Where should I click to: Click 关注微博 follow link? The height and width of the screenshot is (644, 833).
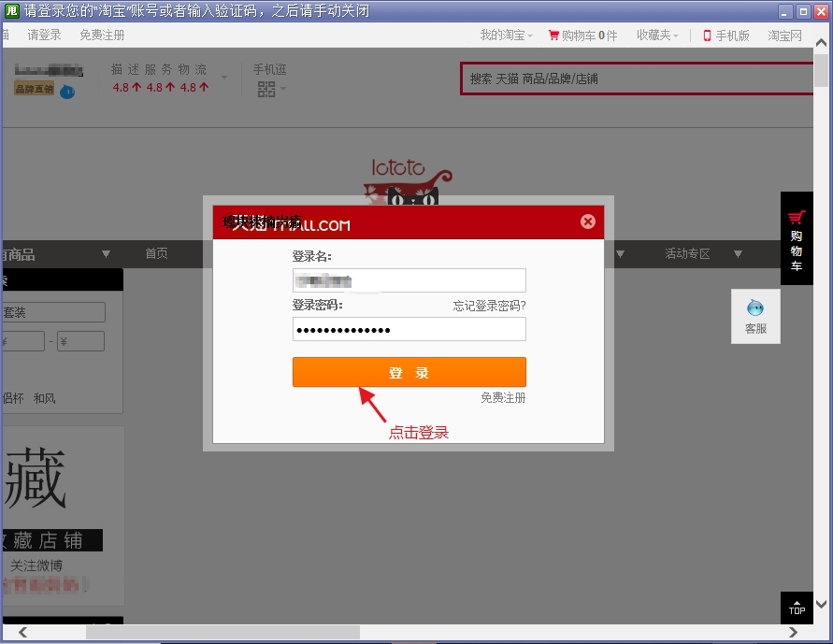[x=36, y=566]
